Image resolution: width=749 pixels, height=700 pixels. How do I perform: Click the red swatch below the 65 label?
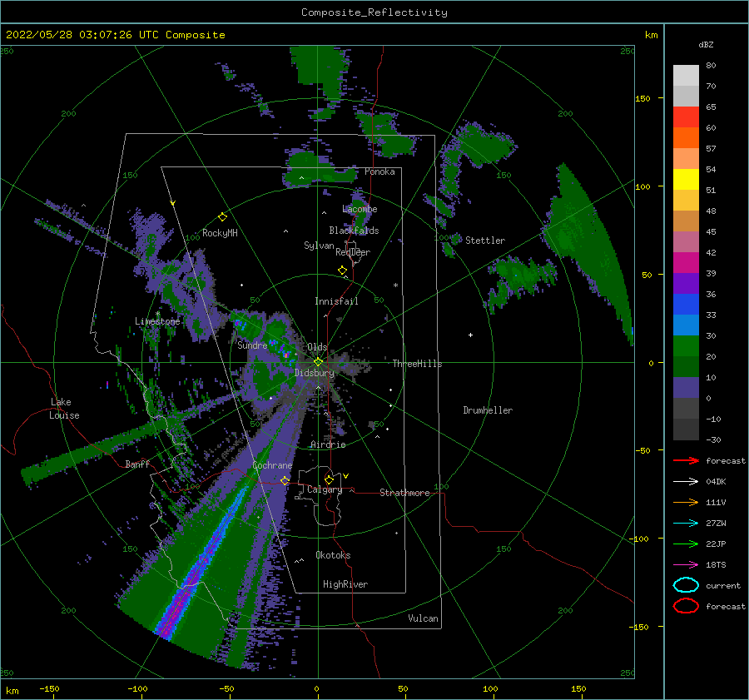coord(686,117)
